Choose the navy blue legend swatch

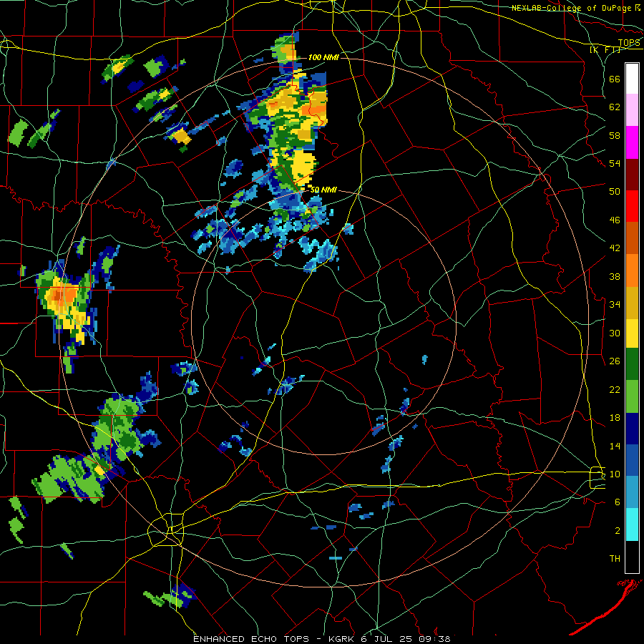tap(632, 429)
